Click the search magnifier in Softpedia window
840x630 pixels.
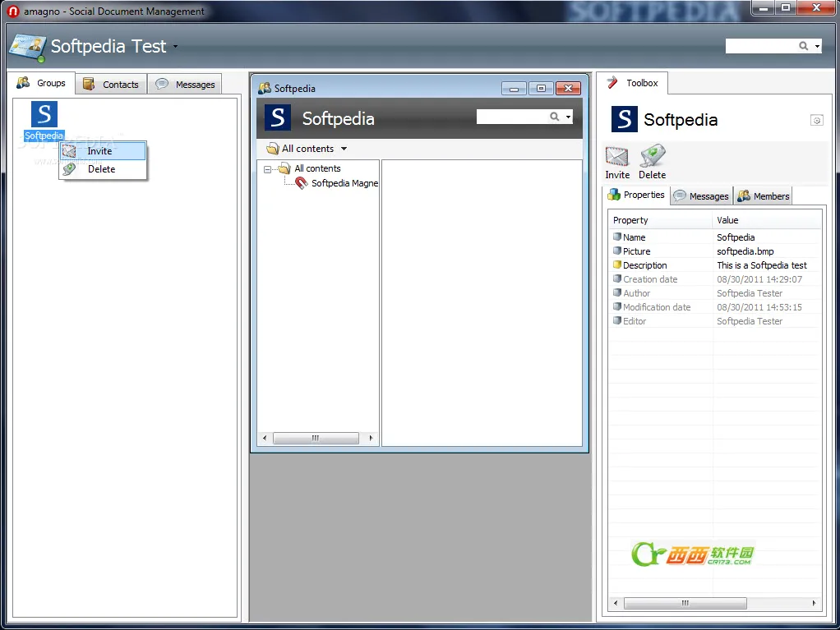pyautogui.click(x=555, y=117)
